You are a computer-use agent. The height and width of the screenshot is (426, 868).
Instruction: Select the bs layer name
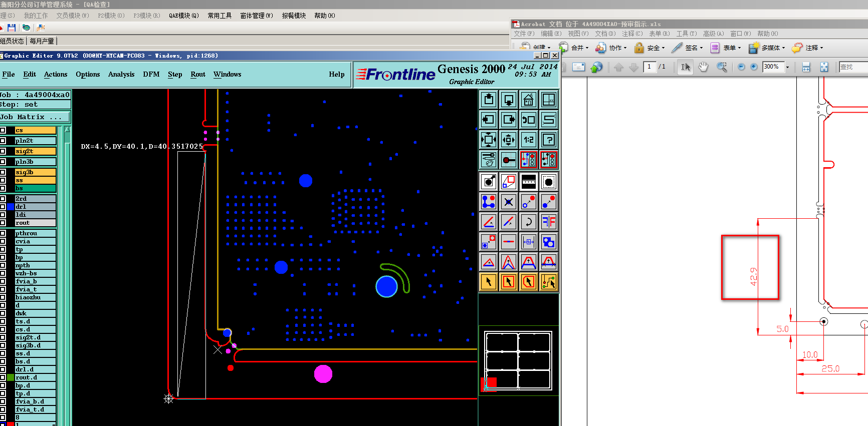(35, 188)
